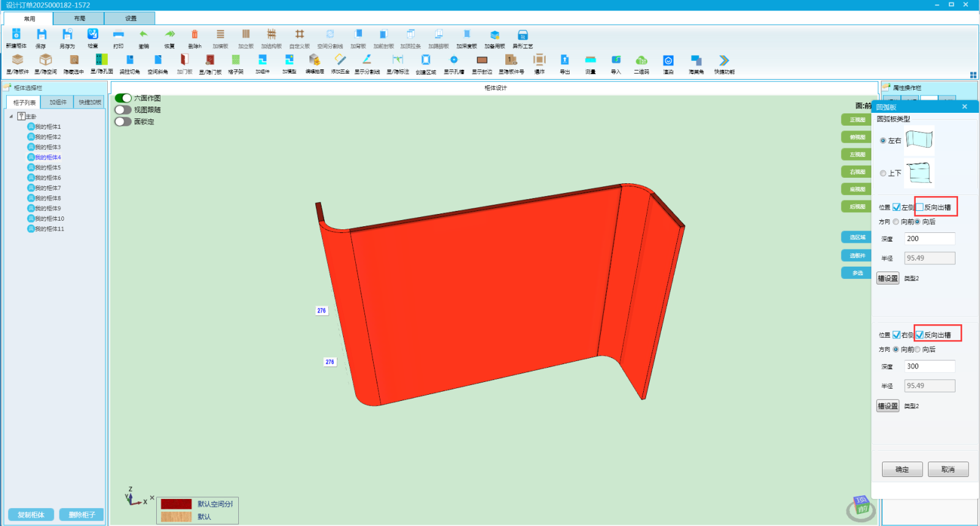Click the 打印 print icon

[x=118, y=34]
